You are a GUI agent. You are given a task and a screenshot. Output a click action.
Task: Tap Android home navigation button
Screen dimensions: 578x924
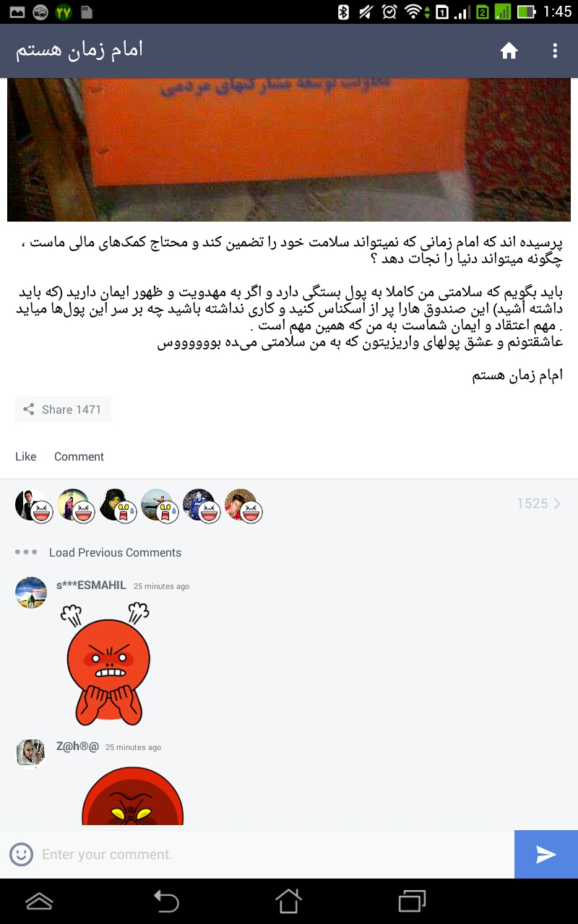(288, 901)
